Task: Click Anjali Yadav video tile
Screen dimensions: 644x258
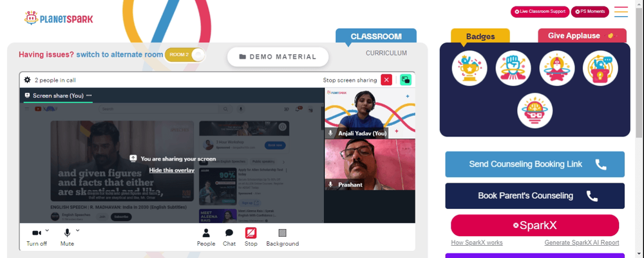Action: tap(370, 113)
